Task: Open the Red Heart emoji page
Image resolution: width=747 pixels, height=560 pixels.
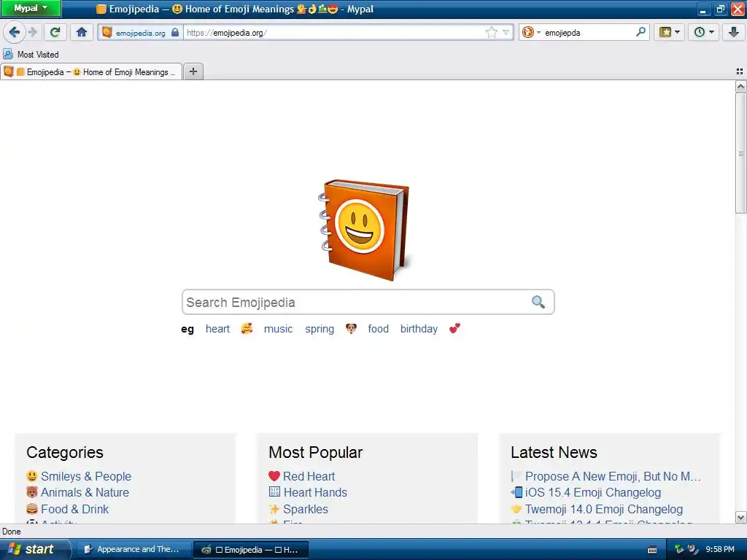Action: click(309, 476)
